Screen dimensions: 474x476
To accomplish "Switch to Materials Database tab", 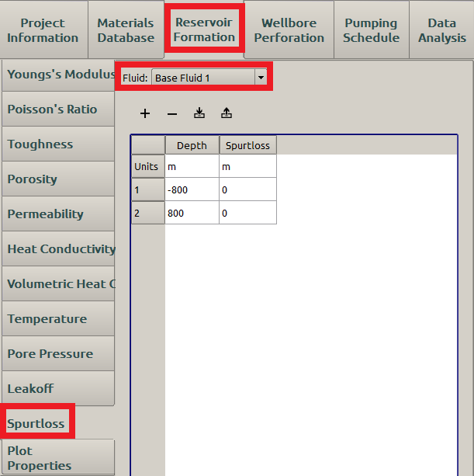I will [x=126, y=30].
